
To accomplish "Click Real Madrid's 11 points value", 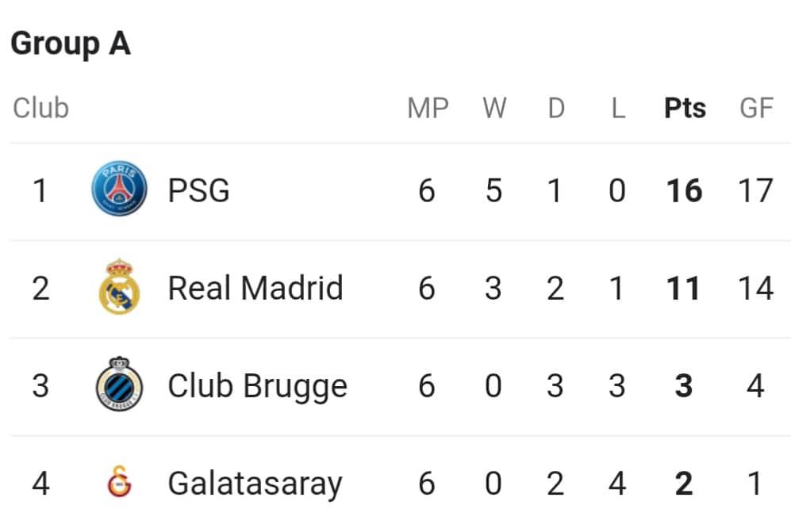I will click(683, 289).
